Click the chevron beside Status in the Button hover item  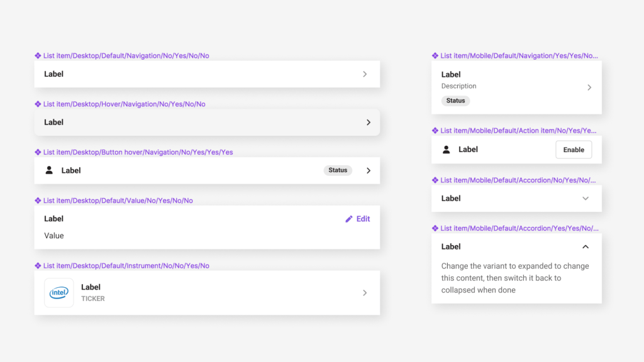click(369, 170)
